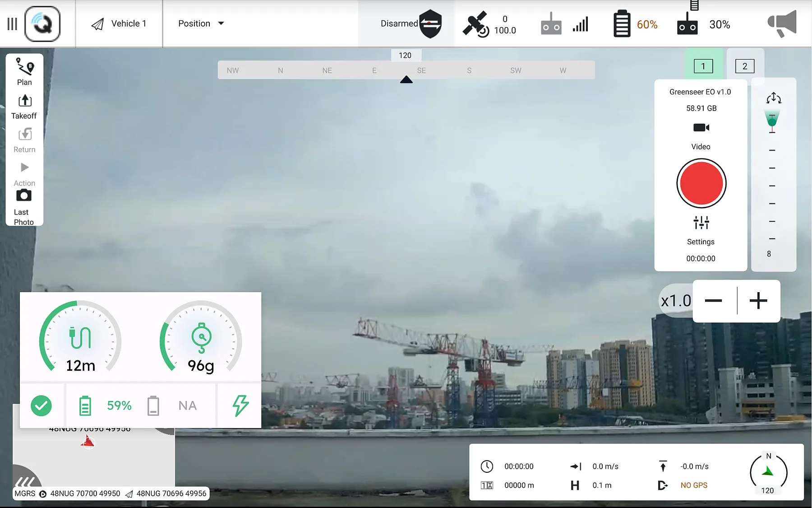The image size is (812, 508).
Task: Open the RC remote controller icon
Action: click(x=551, y=24)
